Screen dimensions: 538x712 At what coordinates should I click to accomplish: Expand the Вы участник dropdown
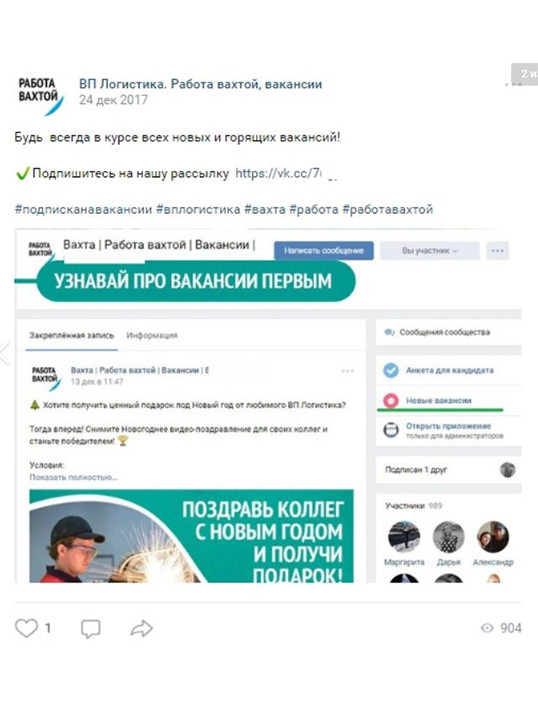(429, 250)
